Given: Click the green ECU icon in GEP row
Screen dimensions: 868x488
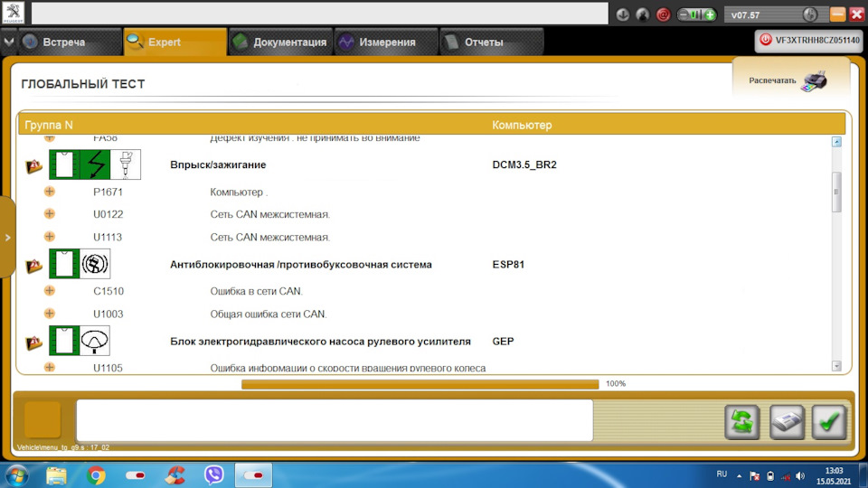Looking at the screenshot, I should click(64, 341).
